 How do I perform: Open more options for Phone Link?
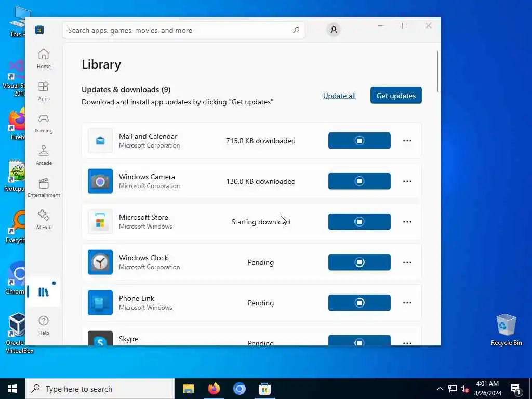tap(407, 303)
